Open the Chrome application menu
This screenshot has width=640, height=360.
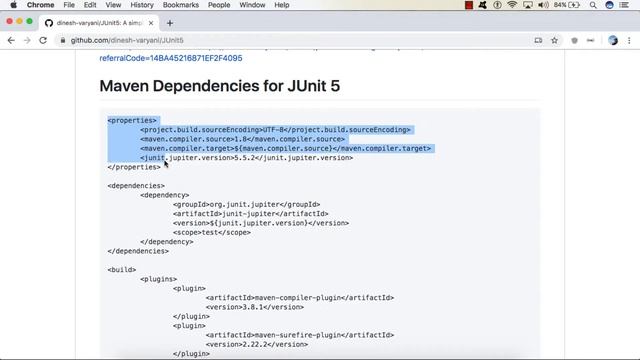[x=40, y=5]
